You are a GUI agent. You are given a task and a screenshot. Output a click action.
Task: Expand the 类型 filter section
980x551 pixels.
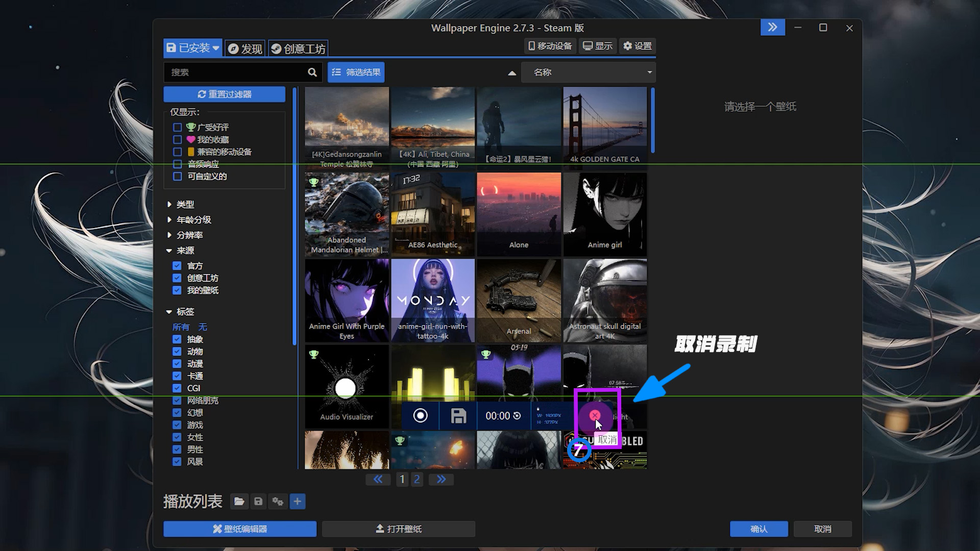(x=181, y=204)
